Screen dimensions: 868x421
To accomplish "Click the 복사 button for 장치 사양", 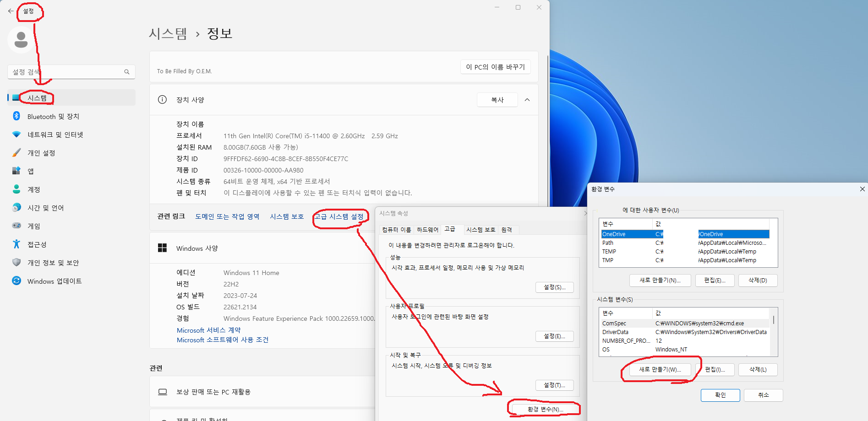I will click(497, 100).
